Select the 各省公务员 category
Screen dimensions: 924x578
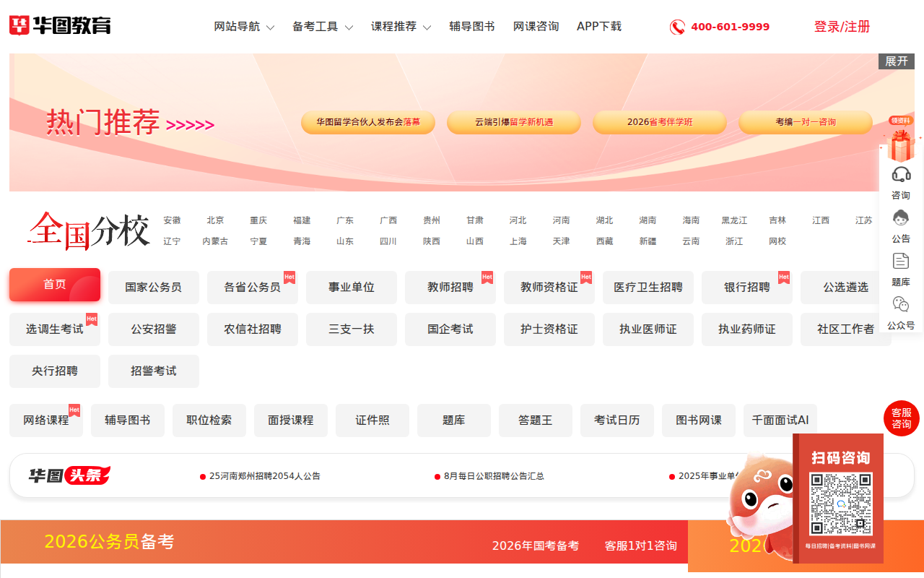252,288
